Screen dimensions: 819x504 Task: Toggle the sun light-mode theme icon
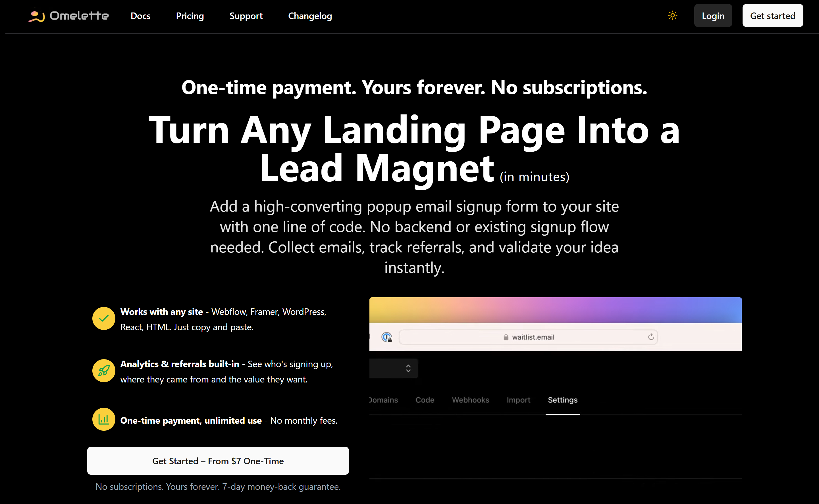[x=672, y=16]
